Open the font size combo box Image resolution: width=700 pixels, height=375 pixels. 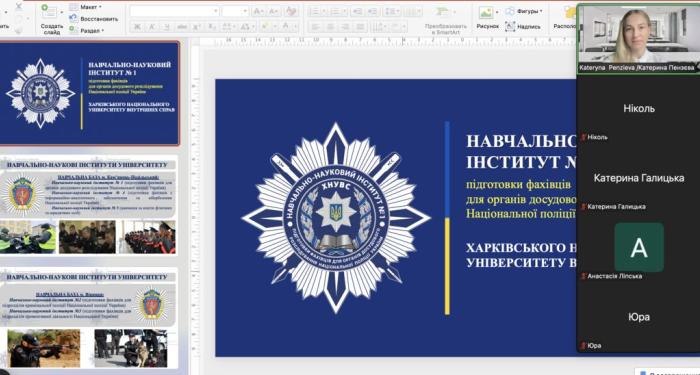point(235,11)
